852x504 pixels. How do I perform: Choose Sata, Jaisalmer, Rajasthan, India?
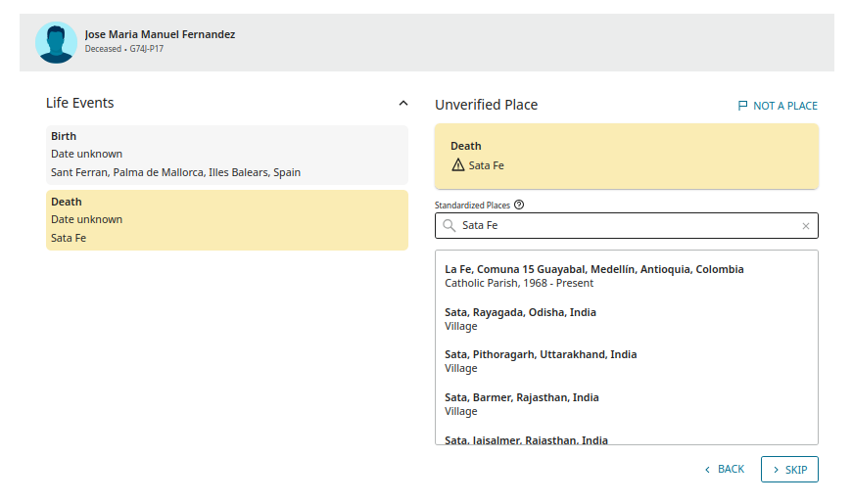526,439
